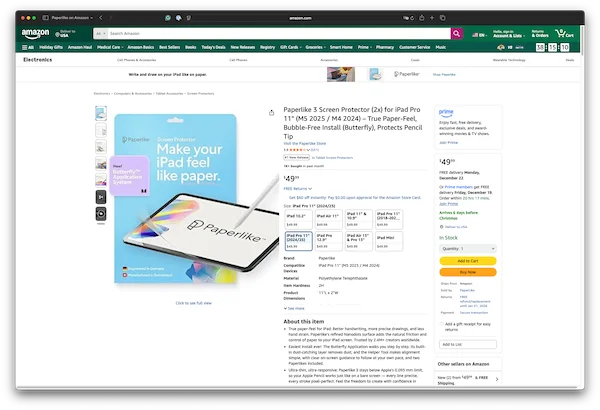Open the shopping cart icon
This screenshot has width=600, height=410.
564,33
